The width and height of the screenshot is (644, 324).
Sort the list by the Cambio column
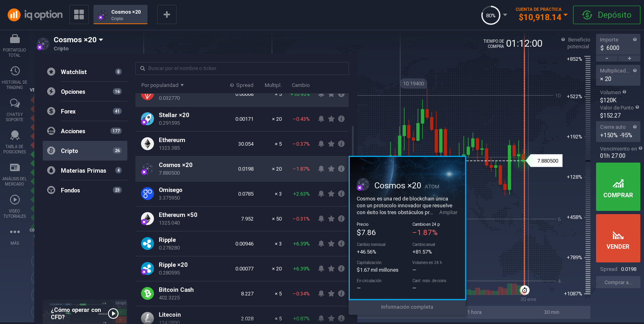point(301,85)
